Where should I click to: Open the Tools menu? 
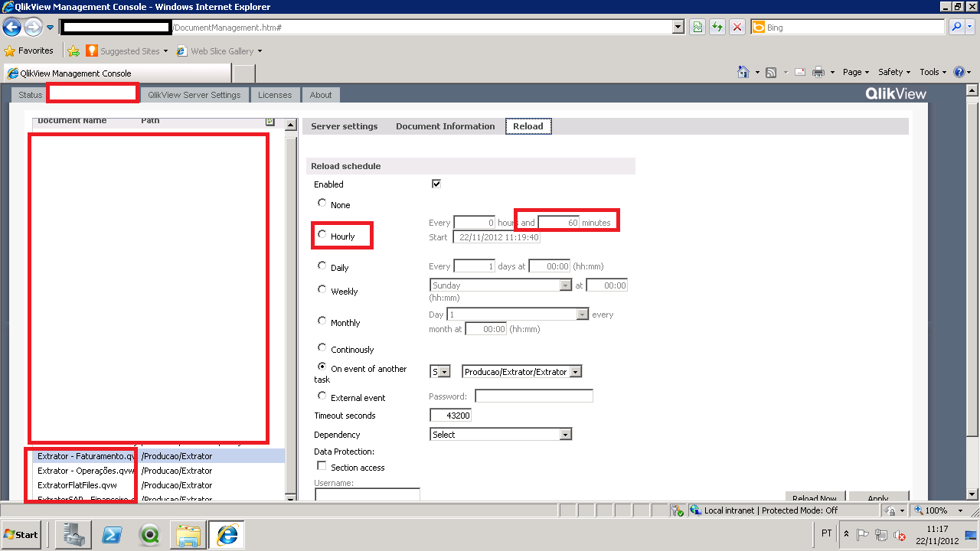[933, 72]
